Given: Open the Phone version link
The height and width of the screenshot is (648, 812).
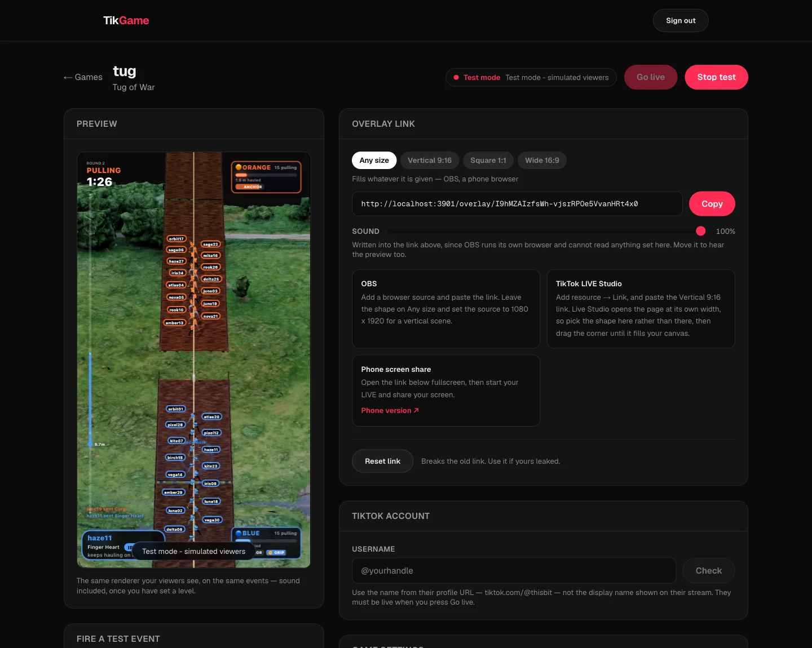Looking at the screenshot, I should (x=390, y=410).
